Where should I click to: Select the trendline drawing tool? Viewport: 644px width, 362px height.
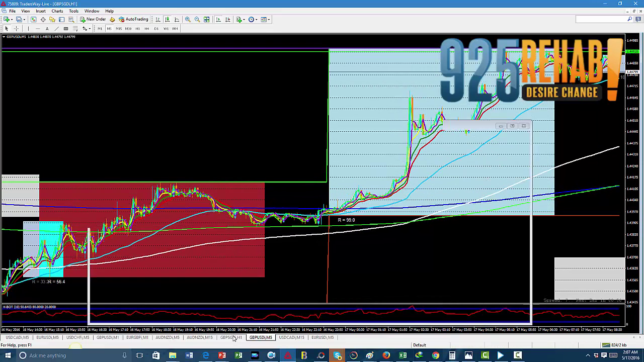[x=56, y=29]
